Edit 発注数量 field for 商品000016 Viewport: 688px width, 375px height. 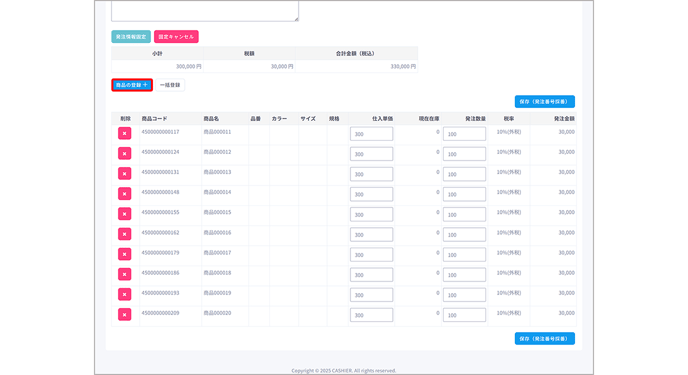(x=464, y=235)
